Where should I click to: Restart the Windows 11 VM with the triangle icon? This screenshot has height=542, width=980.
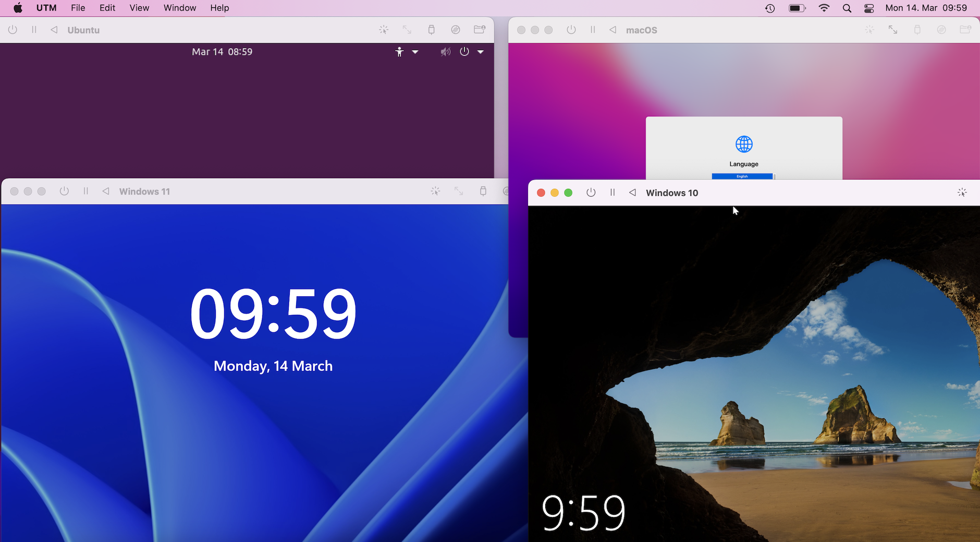pos(106,191)
